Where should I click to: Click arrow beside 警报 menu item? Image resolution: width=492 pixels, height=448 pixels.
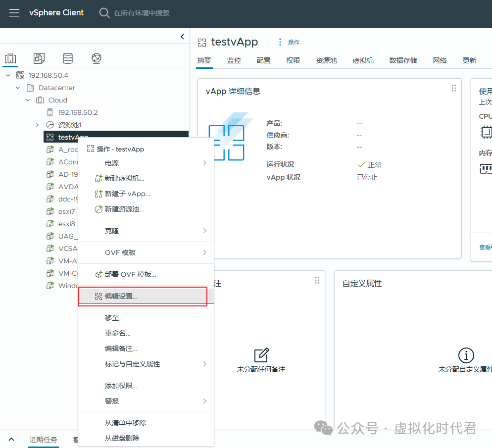204,401
